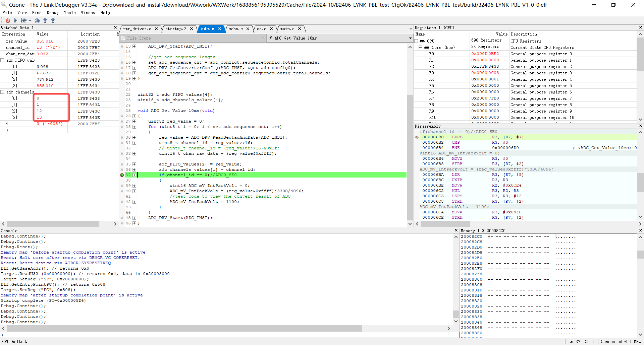Close the adc.c tab
Image resolution: width=644 pixels, height=345 pixels.
(220, 29)
